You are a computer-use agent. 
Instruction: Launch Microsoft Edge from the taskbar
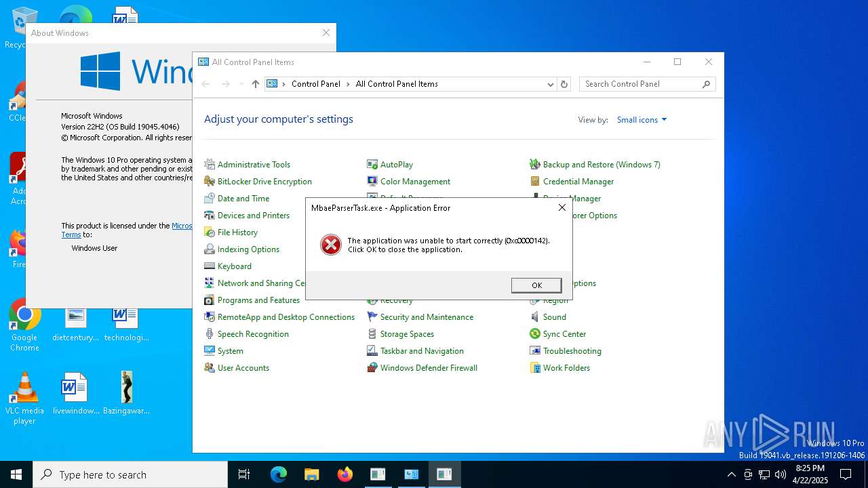tap(279, 474)
